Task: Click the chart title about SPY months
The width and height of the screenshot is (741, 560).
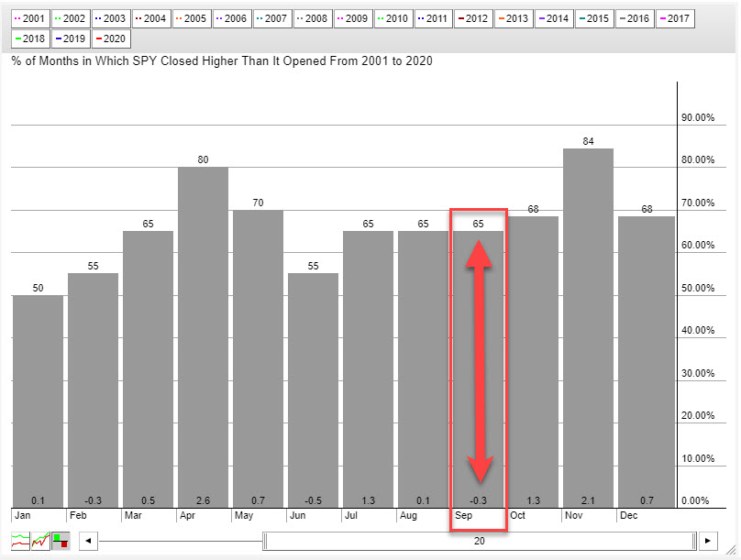Action: click(222, 60)
